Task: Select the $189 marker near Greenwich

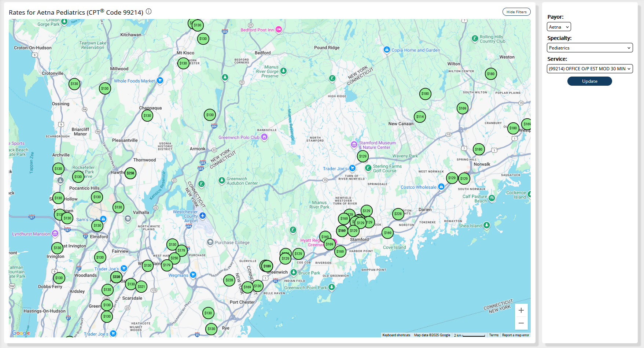Action: click(x=267, y=266)
